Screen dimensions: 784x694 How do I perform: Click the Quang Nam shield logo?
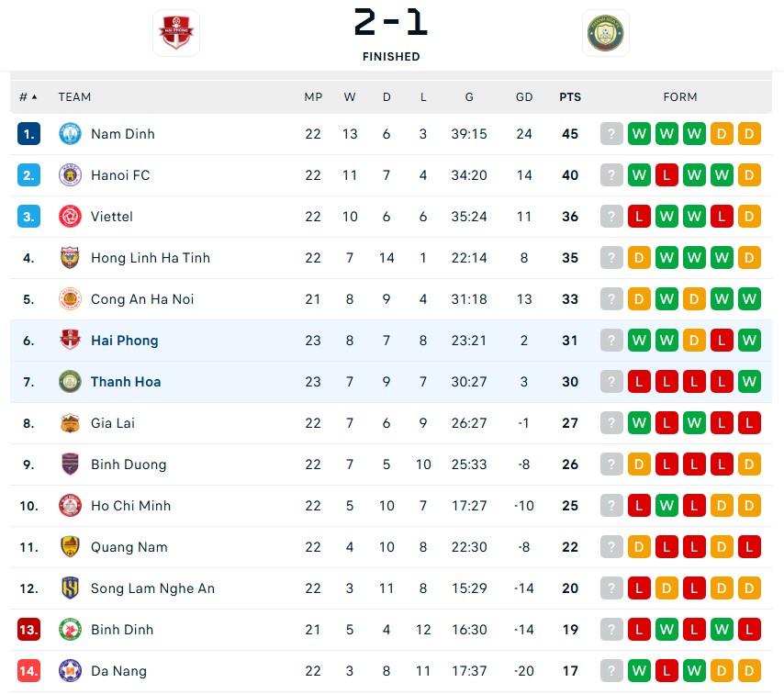(70, 547)
